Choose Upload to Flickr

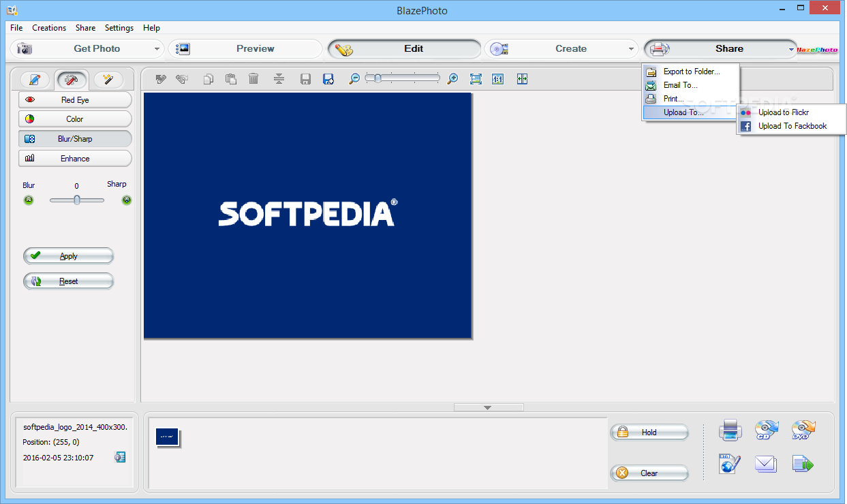tap(792, 112)
